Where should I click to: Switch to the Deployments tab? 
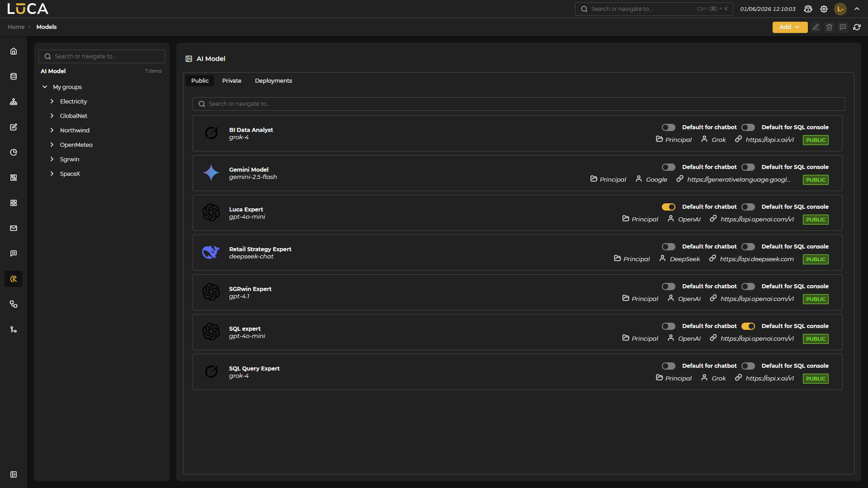click(x=273, y=81)
